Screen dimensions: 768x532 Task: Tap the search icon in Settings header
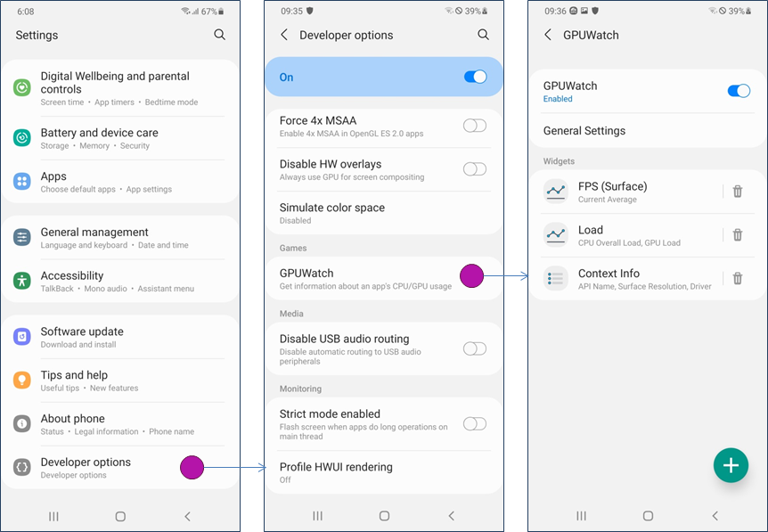coord(219,35)
